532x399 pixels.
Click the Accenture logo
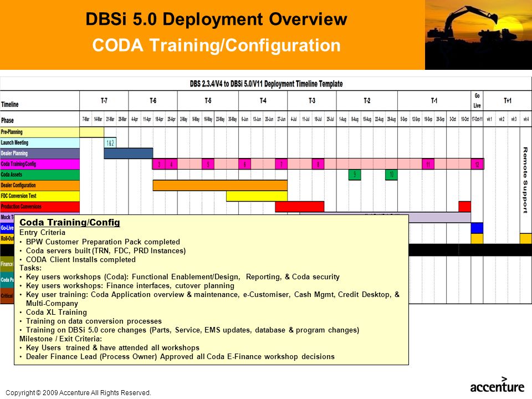point(497,385)
